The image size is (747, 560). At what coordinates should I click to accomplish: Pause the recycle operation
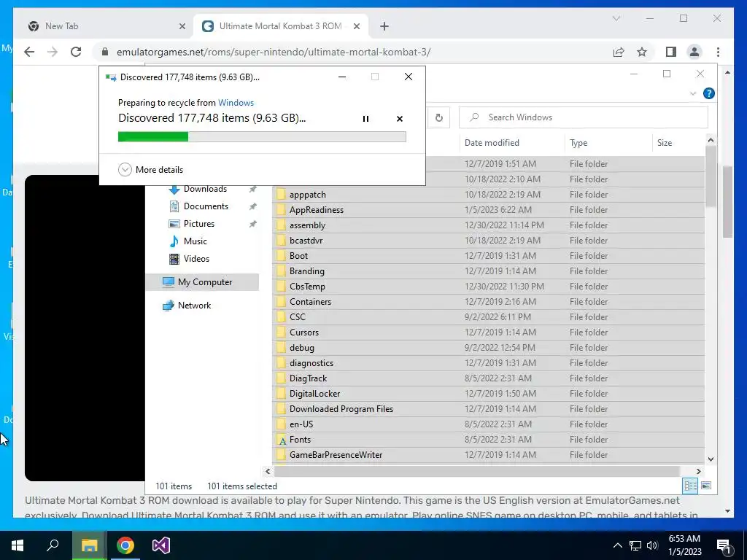point(366,119)
